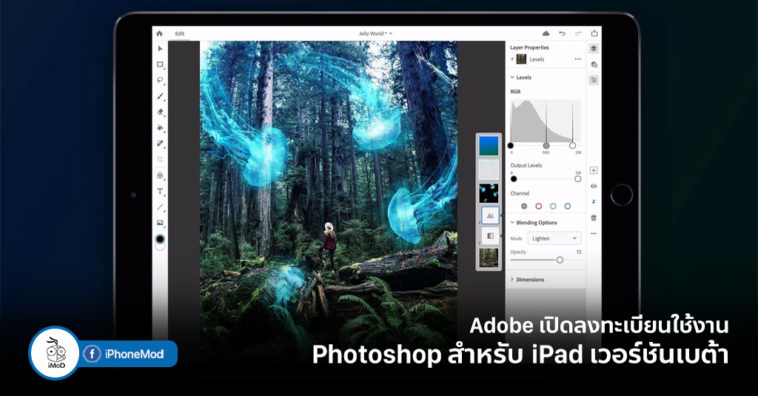Tap the blue clipping mask icon
The height and width of the screenshot is (396, 758).
coord(594,202)
